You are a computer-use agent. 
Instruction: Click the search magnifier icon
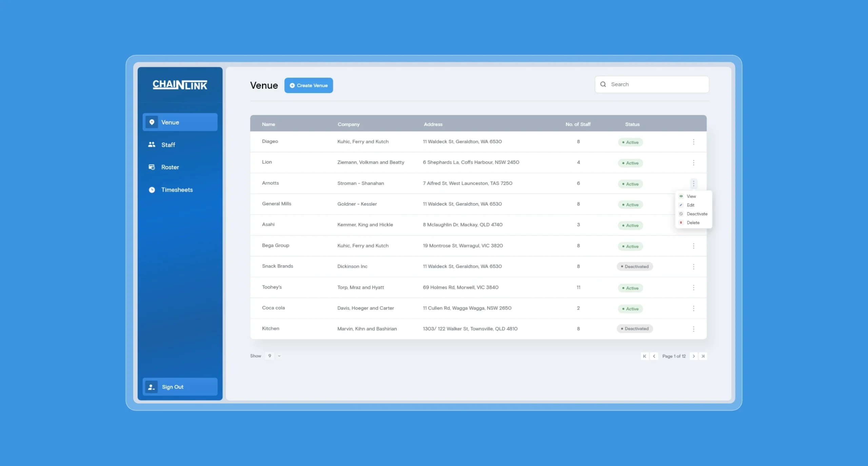coord(603,84)
